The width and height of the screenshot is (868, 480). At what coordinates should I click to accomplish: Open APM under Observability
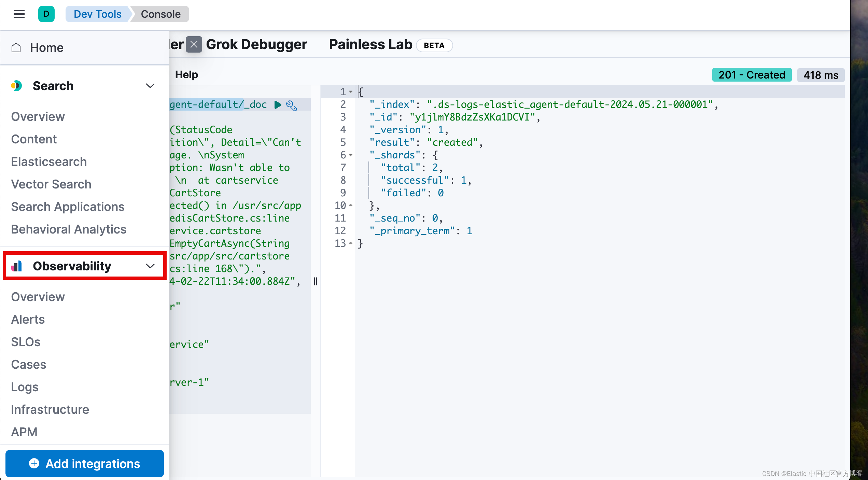[x=24, y=432]
